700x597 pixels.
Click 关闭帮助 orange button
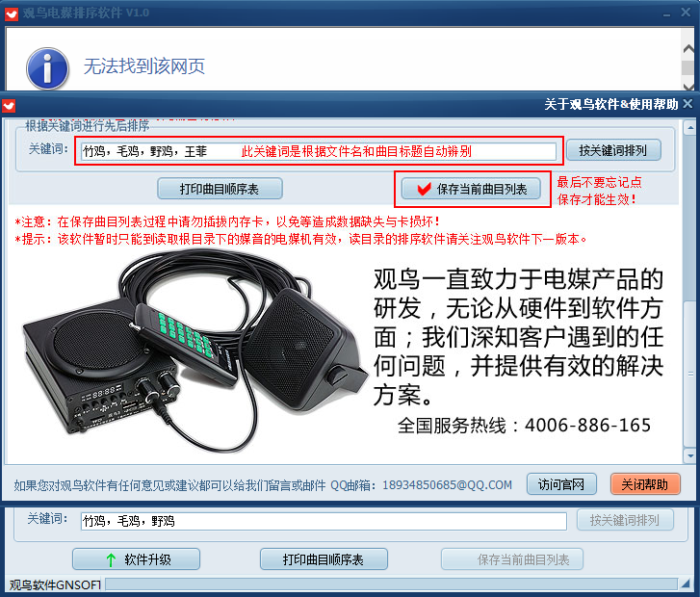645,484
